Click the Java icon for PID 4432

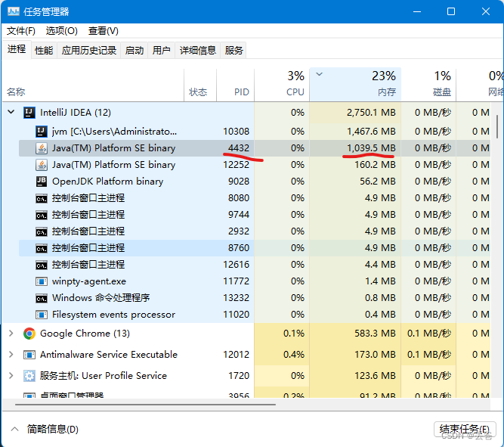(41, 148)
